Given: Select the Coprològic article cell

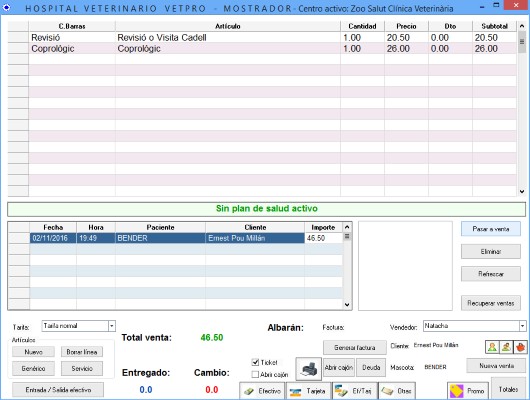Looking at the screenshot, I should pos(228,48).
